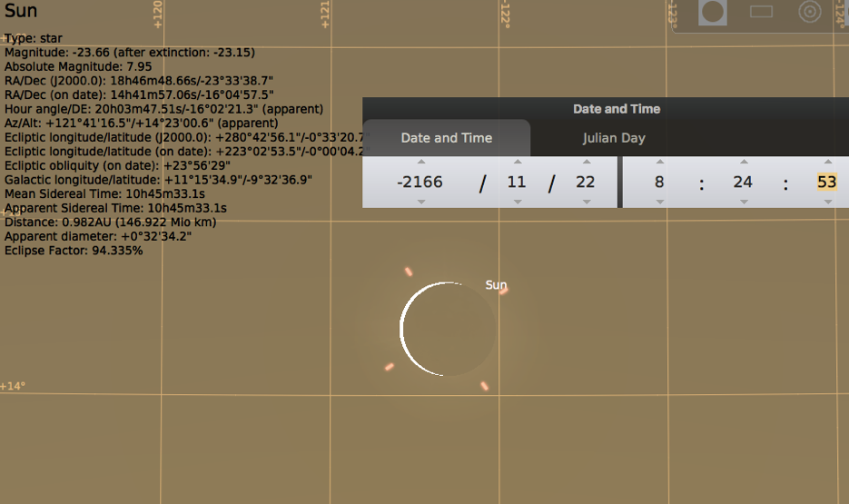The height and width of the screenshot is (504, 849).
Task: Increase the year with up arrow
Action: (x=420, y=163)
